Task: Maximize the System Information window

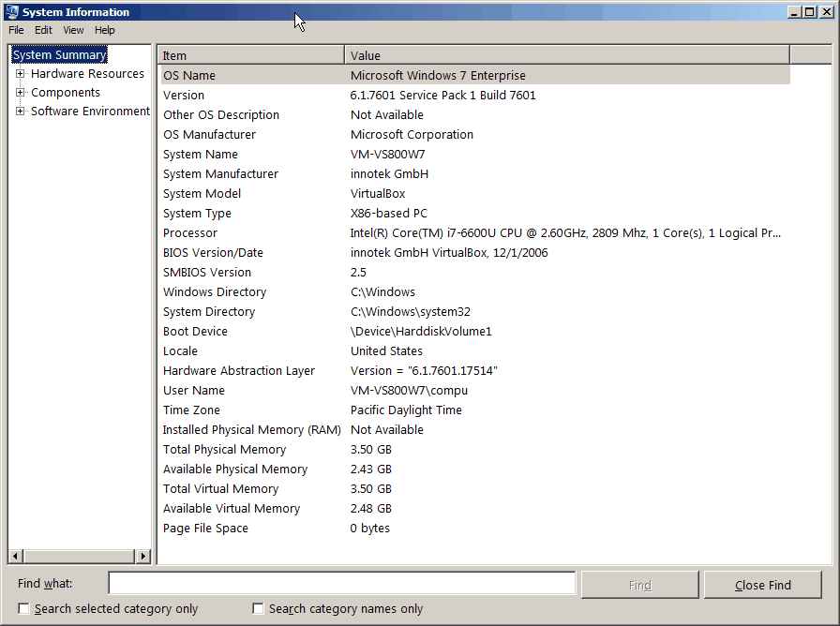Action: tap(810, 12)
